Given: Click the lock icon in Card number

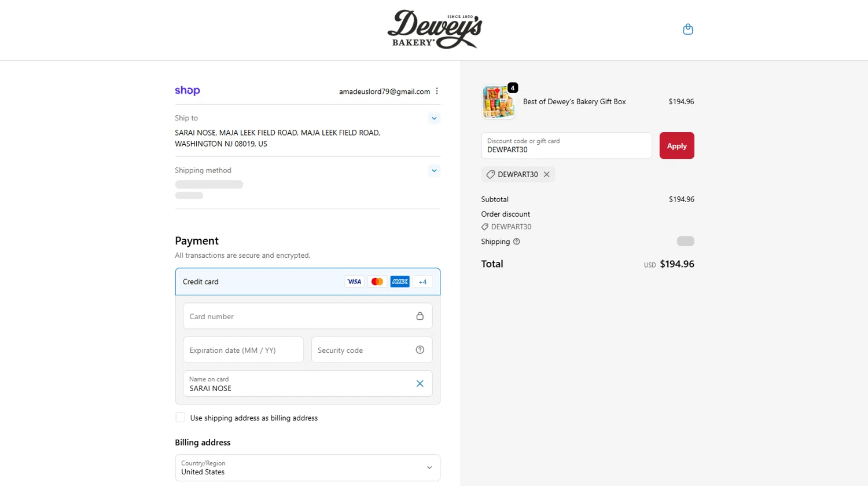Looking at the screenshot, I should pyautogui.click(x=420, y=316).
